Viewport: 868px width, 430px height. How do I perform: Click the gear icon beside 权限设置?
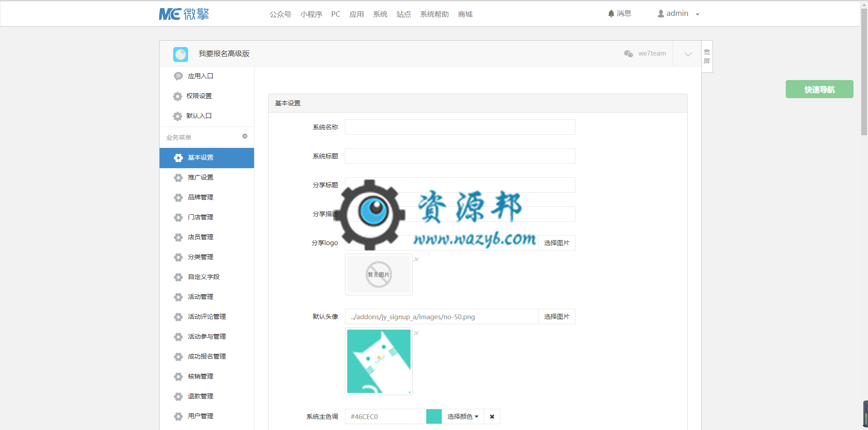(x=178, y=96)
